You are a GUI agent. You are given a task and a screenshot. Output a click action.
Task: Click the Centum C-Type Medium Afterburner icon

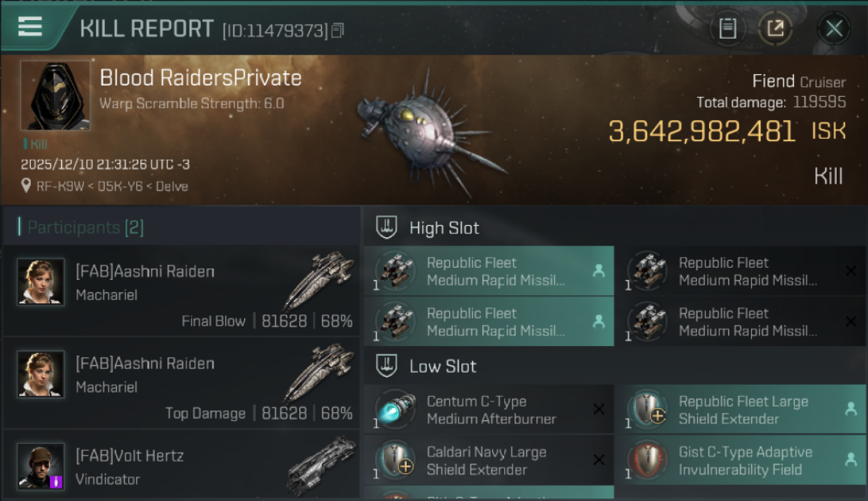tap(395, 409)
